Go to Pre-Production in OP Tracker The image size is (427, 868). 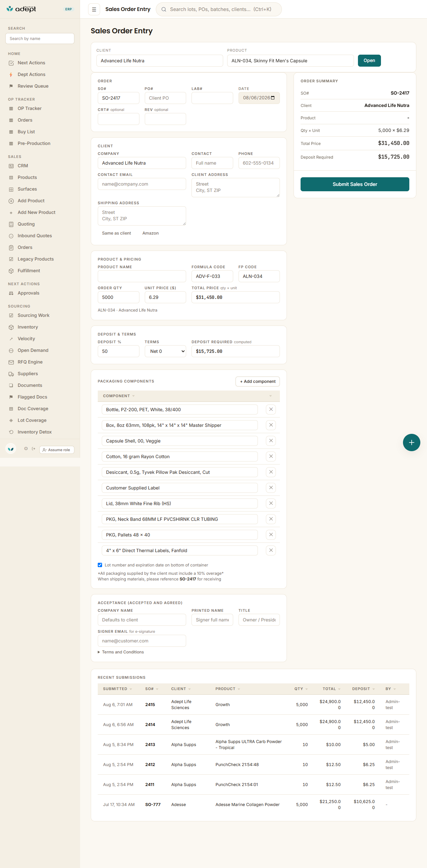34,144
